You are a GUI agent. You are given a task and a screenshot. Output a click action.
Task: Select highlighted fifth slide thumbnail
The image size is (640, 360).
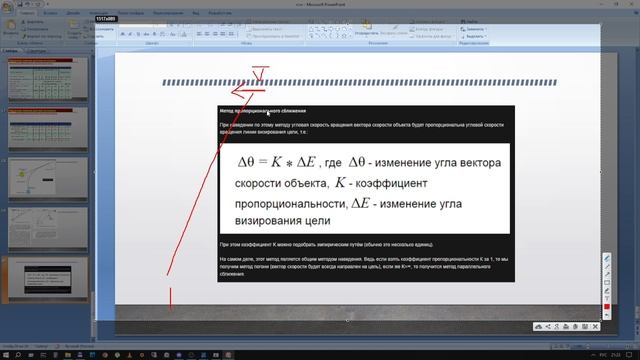pos(48,280)
